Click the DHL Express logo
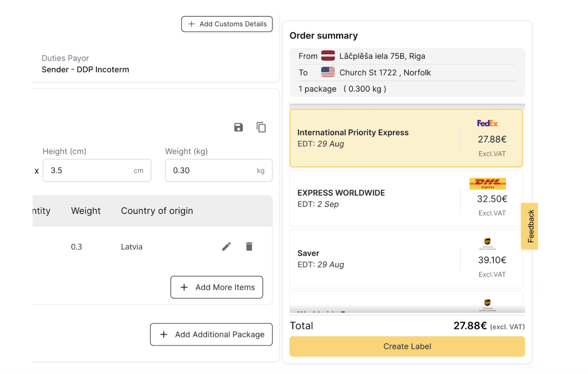 coord(487,184)
